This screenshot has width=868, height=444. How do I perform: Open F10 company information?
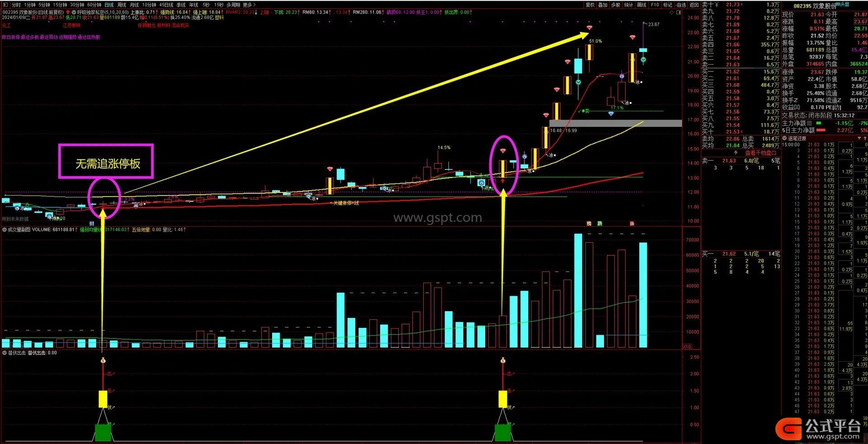tap(655, 5)
